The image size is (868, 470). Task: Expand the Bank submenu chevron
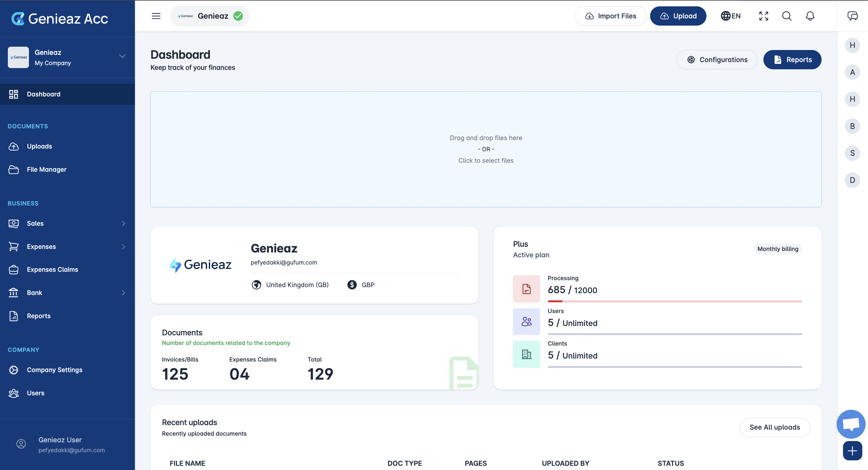click(123, 293)
